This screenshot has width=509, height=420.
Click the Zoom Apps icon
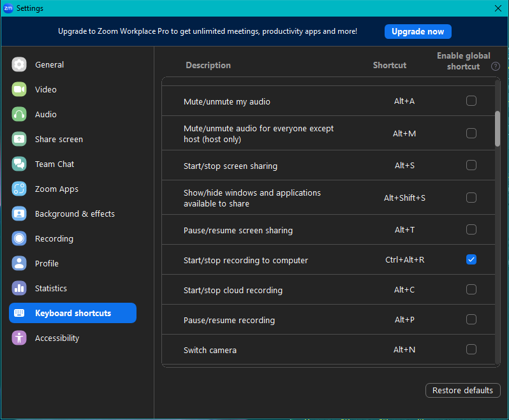(x=19, y=189)
